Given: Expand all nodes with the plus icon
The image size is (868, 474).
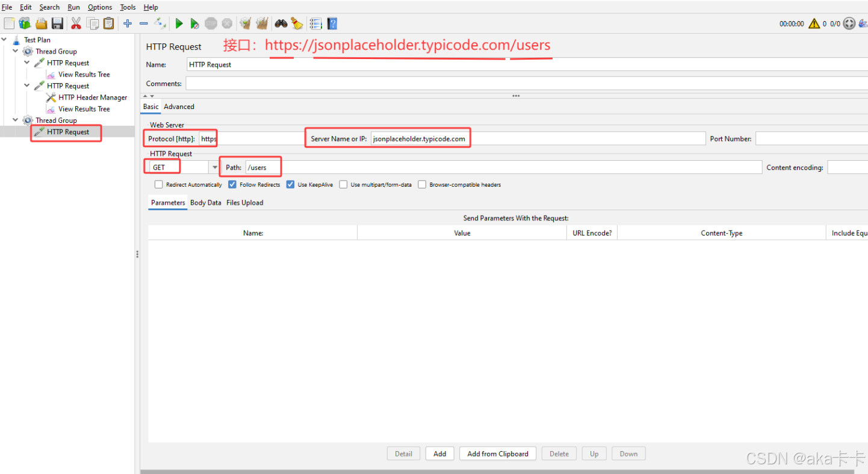Looking at the screenshot, I should tap(128, 23).
